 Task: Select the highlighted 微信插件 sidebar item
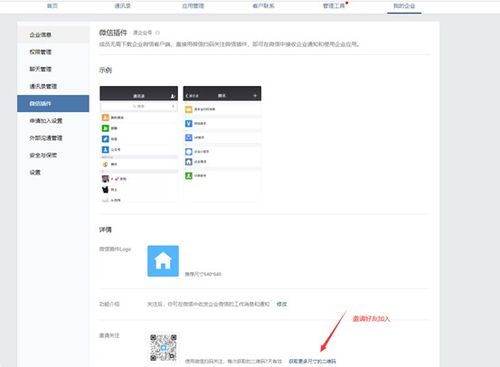click(x=53, y=103)
